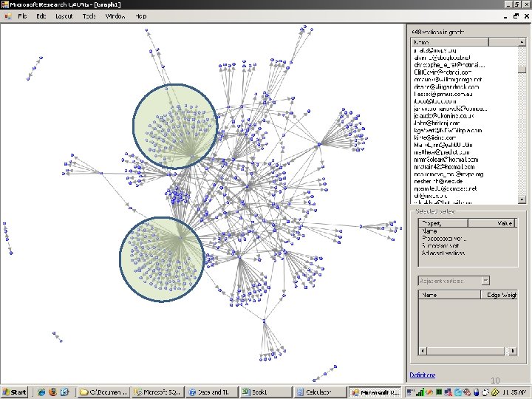Select mrctrain42@hotmail.com in vertex list
The image size is (532, 399).
click(444, 167)
